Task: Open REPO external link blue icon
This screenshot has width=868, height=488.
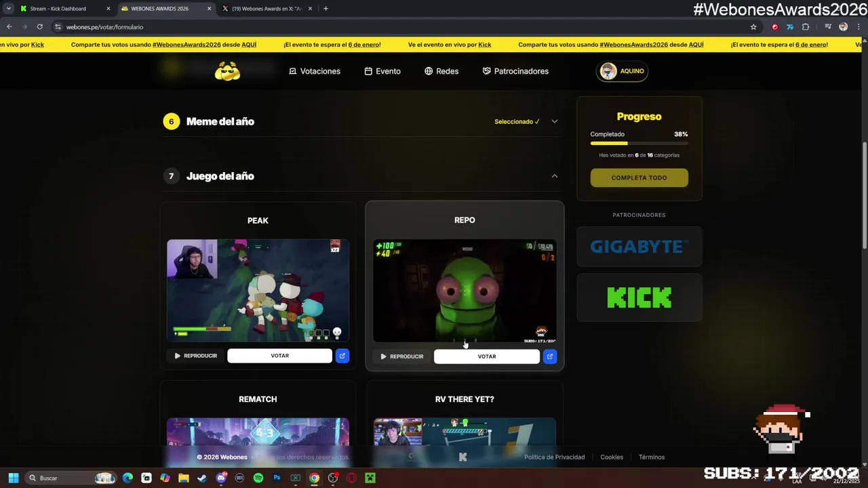Action: 550,357
